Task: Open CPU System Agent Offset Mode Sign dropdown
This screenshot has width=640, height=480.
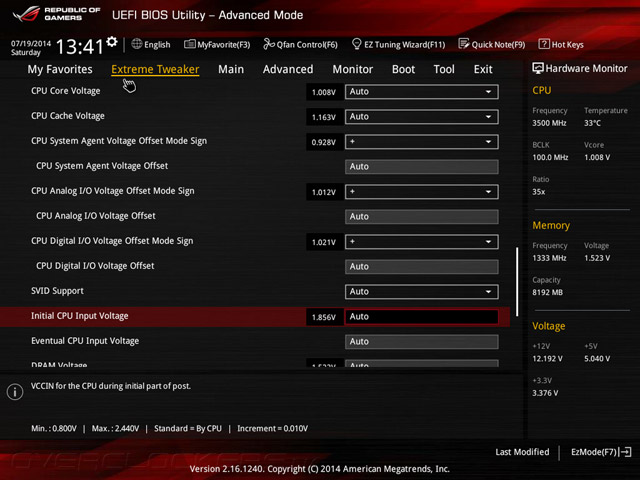Action: coord(422,142)
